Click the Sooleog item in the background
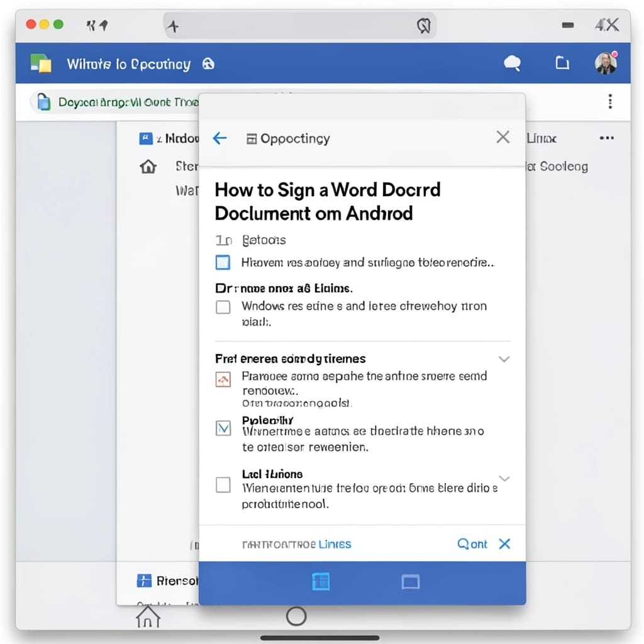The width and height of the screenshot is (644, 644). click(563, 166)
